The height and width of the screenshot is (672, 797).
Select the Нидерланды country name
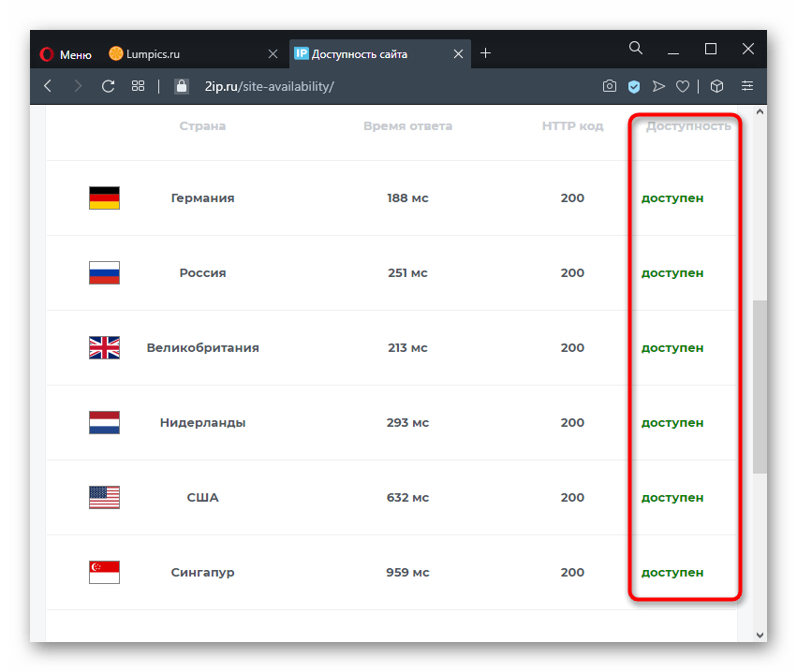[202, 423]
